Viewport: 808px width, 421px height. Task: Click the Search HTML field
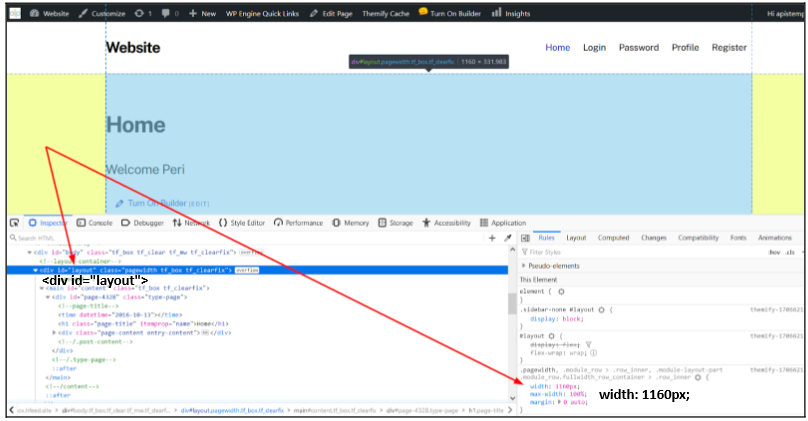point(247,238)
